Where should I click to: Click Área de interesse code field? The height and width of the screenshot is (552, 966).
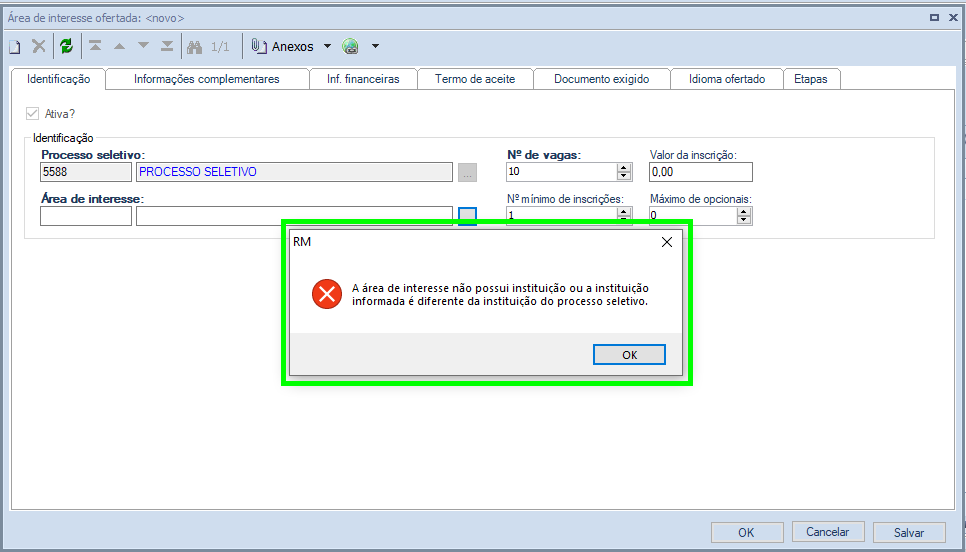[x=86, y=216]
